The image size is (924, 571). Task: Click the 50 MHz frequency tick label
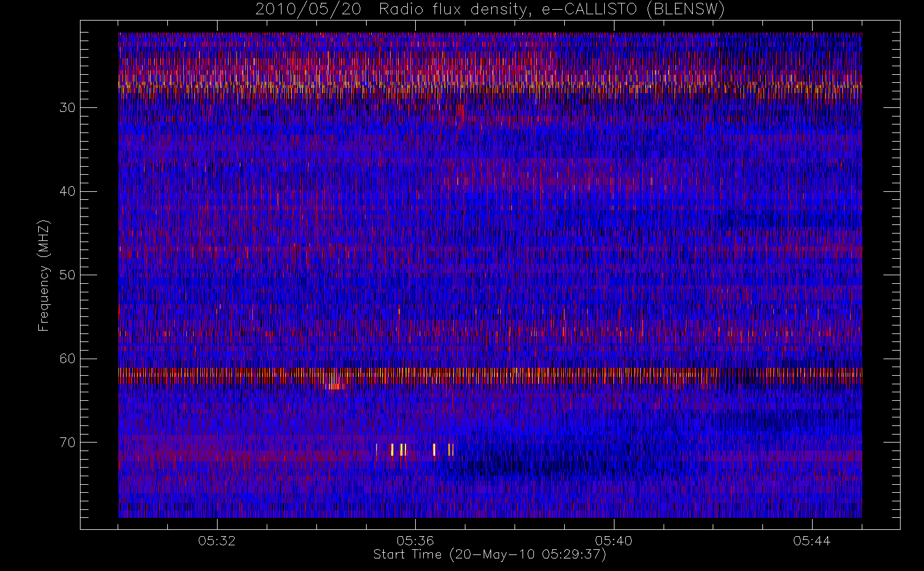(x=67, y=275)
